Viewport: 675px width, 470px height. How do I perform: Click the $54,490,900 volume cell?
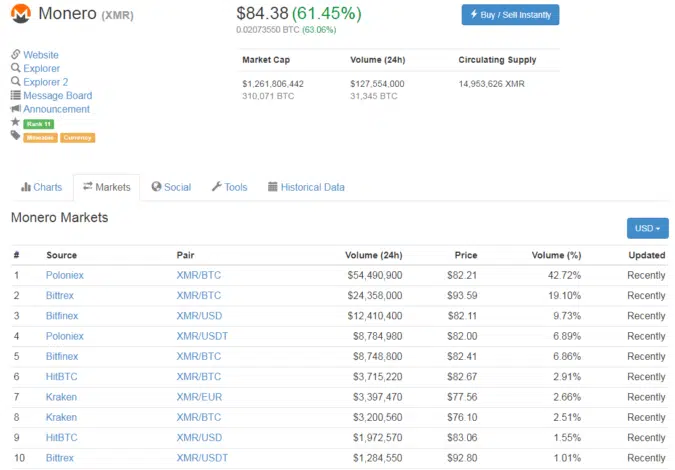375,275
